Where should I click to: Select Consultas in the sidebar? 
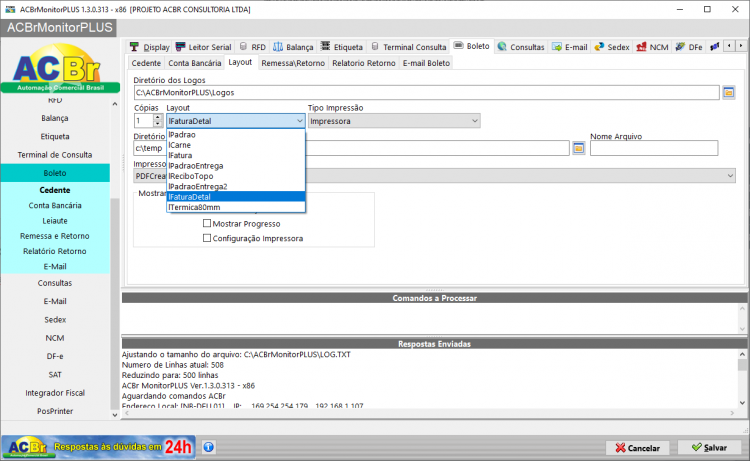(x=55, y=283)
